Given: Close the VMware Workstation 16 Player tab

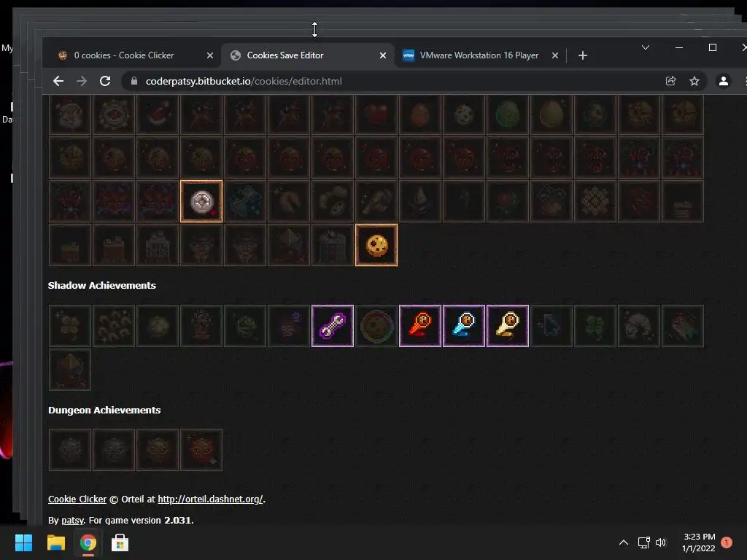Looking at the screenshot, I should click(x=555, y=55).
